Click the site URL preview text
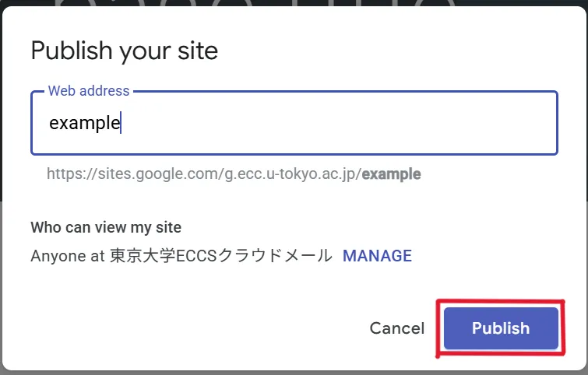The image size is (588, 375). pos(234,174)
